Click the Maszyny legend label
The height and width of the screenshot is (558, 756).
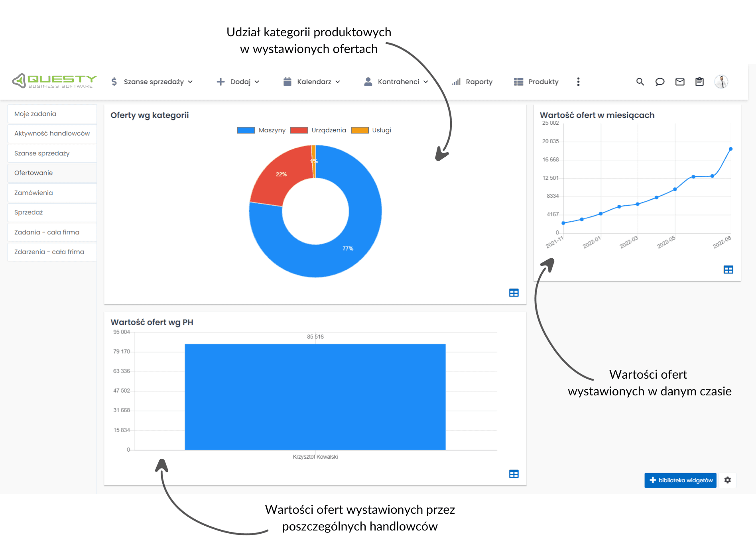272,130
